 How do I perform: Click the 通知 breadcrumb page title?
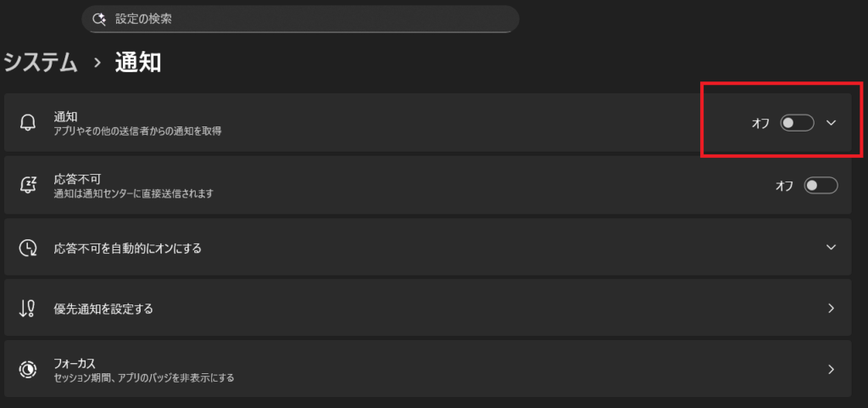point(137,62)
